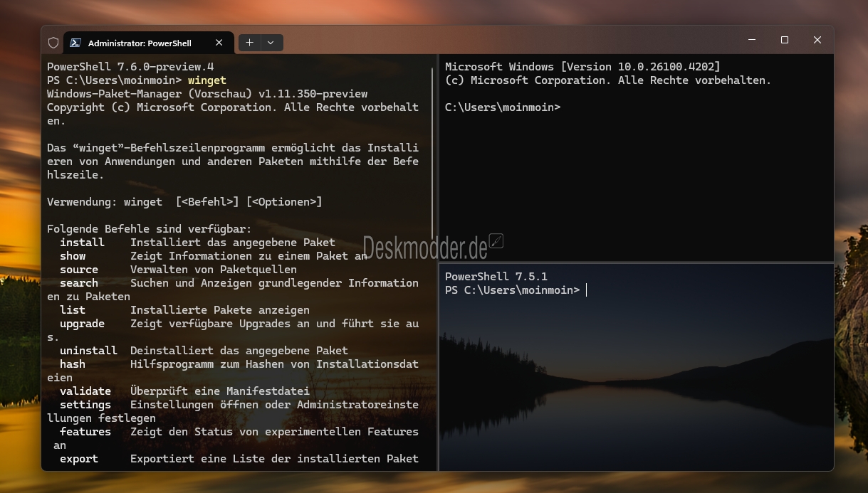
Task: Click the 'validate' command name
Action: 85,391
